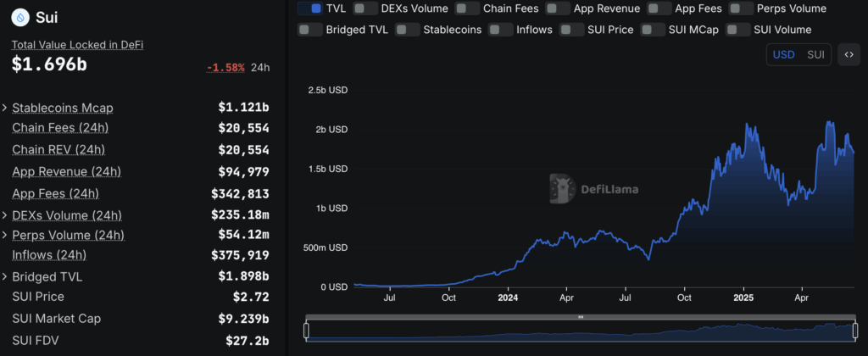This screenshot has height=356, width=868.
Task: Enable the Bridged TVL toggle
Action: click(310, 30)
